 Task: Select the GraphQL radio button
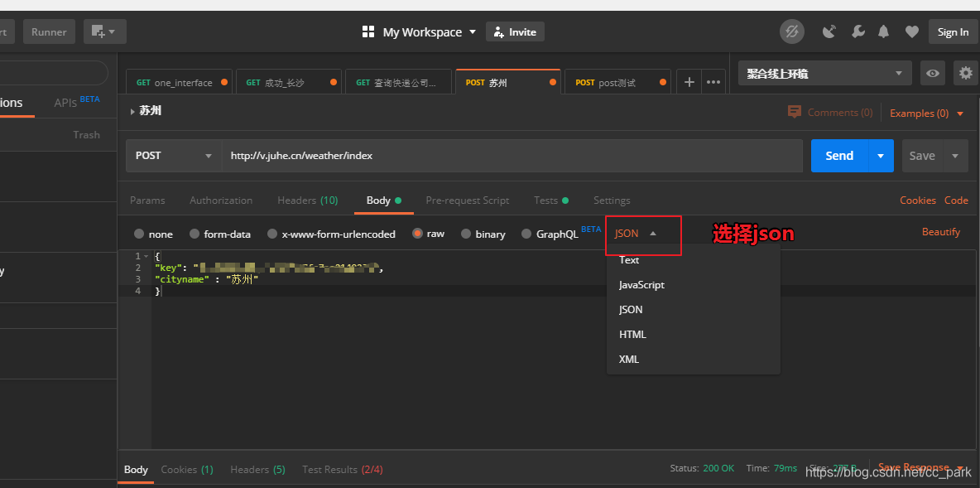point(526,234)
